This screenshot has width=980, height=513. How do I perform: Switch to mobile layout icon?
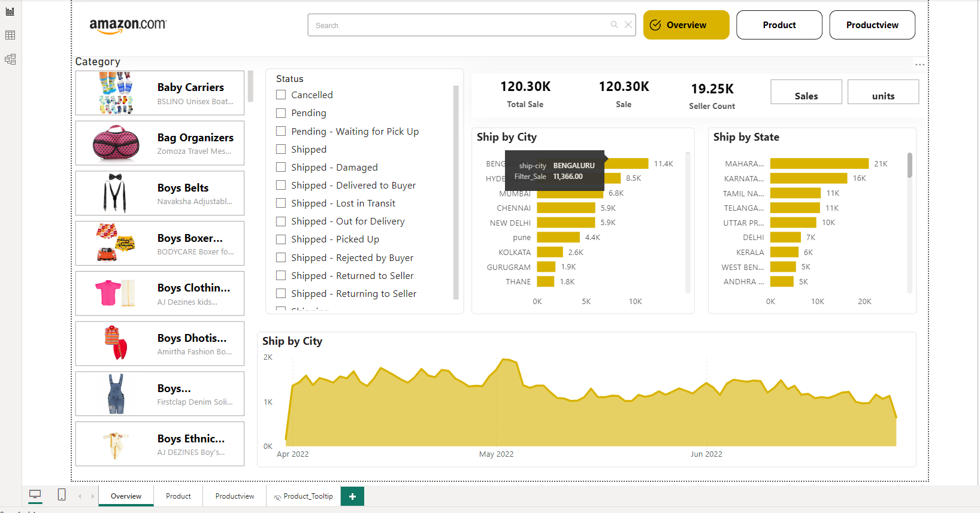tap(62, 494)
